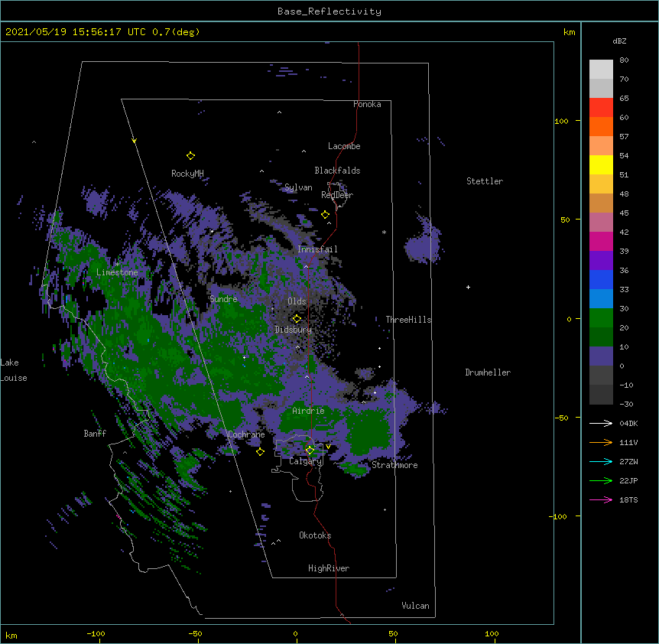Click the 100 km mark on vertical axis
659x644 pixels.
tap(561, 122)
